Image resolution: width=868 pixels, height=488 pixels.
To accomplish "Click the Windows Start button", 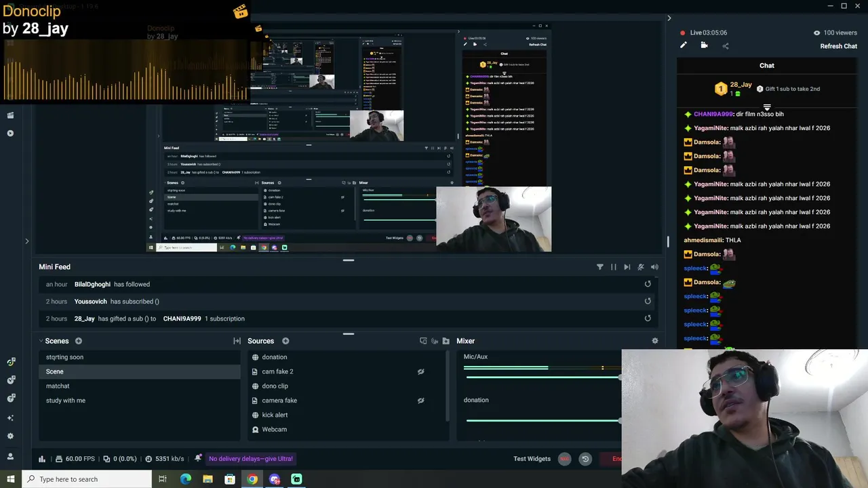I will [x=10, y=479].
